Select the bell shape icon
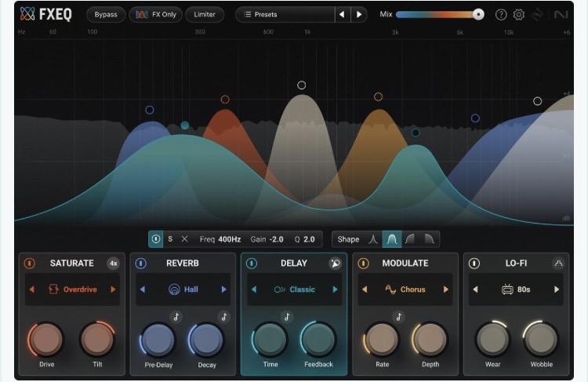This screenshot has width=588, height=382. tap(392, 239)
